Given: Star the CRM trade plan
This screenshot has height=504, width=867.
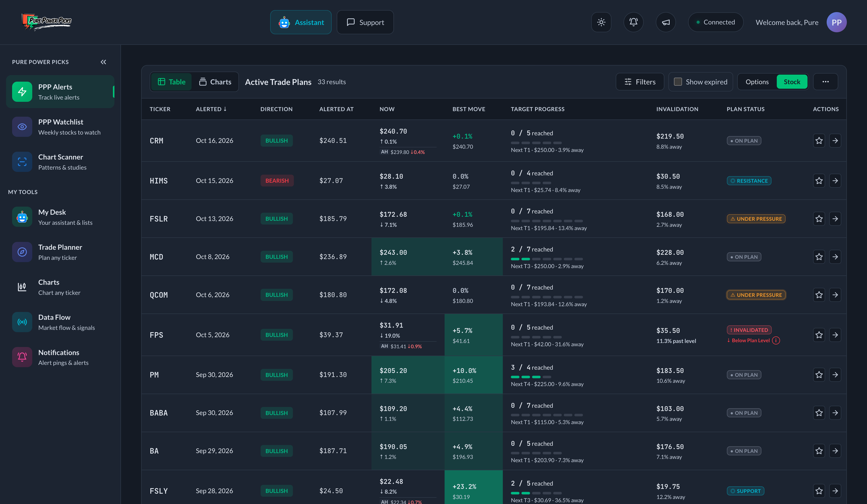Looking at the screenshot, I should [819, 140].
